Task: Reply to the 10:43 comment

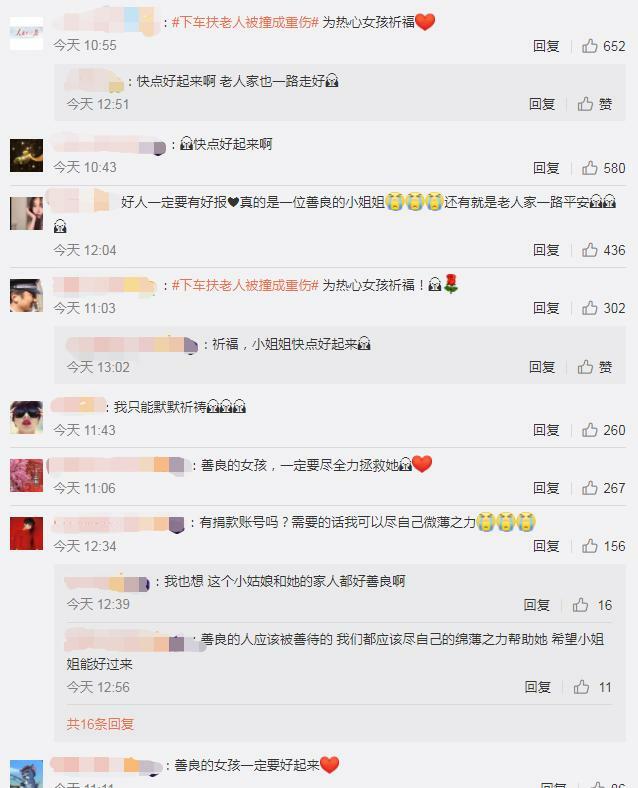Action: pyautogui.click(x=546, y=168)
